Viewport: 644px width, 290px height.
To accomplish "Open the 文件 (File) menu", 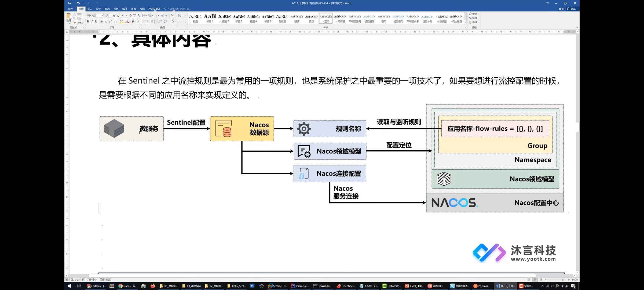I will pos(70,9).
